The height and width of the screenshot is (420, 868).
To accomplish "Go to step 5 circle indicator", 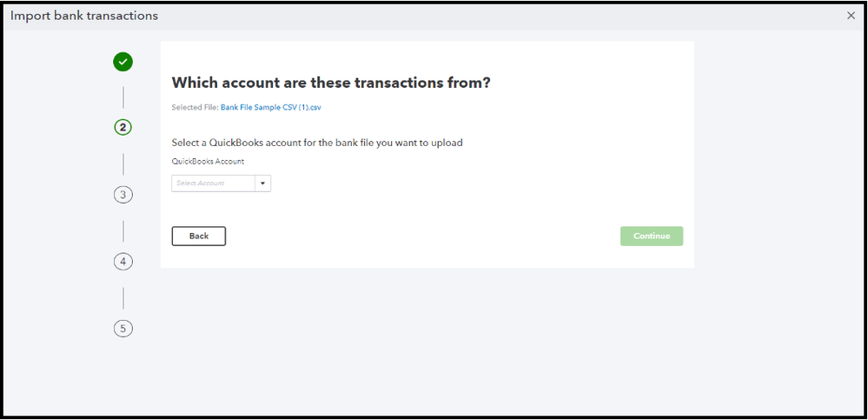I will (x=123, y=329).
